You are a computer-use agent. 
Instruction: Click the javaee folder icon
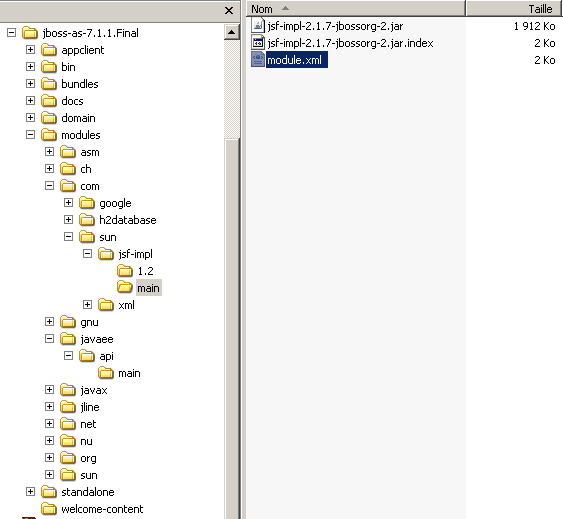click(x=68, y=339)
